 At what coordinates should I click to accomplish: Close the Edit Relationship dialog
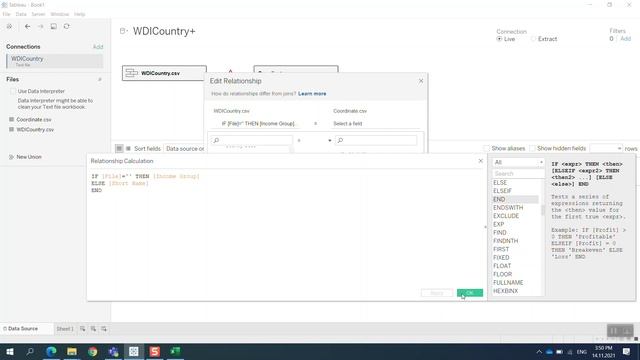pos(421,81)
